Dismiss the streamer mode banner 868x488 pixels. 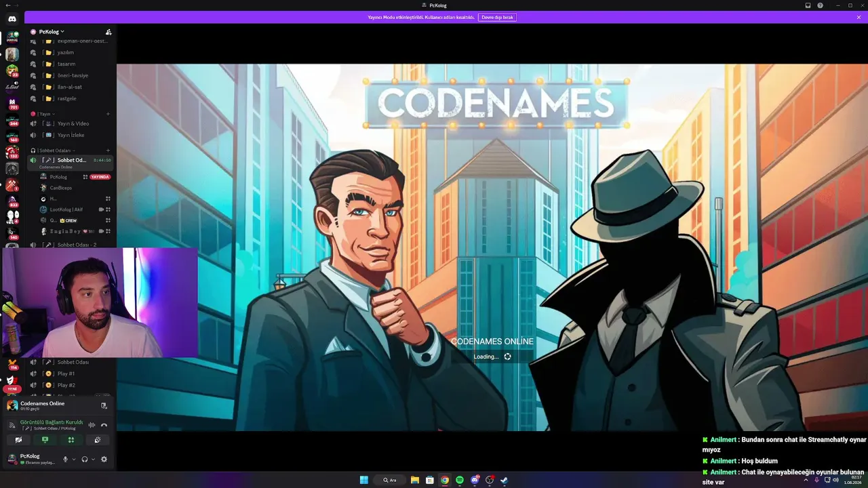tap(859, 17)
